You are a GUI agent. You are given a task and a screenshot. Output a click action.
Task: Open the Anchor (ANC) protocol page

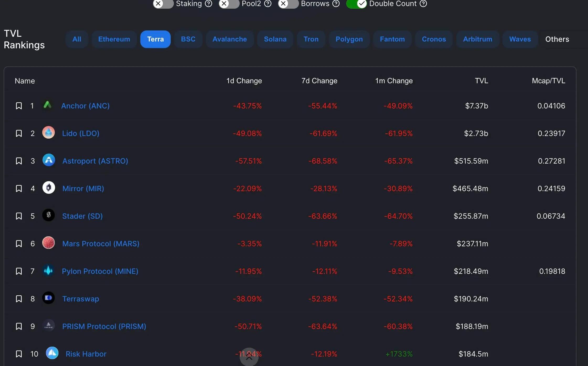pyautogui.click(x=85, y=106)
